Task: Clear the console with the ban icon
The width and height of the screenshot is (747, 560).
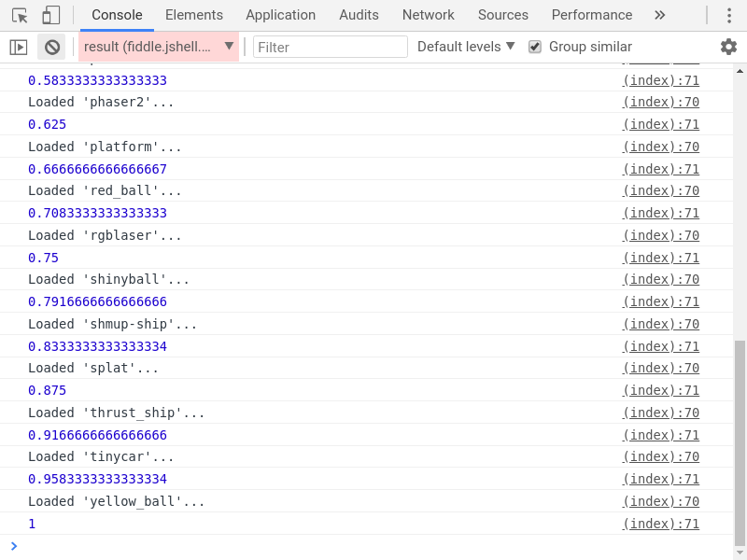Action: point(51,47)
